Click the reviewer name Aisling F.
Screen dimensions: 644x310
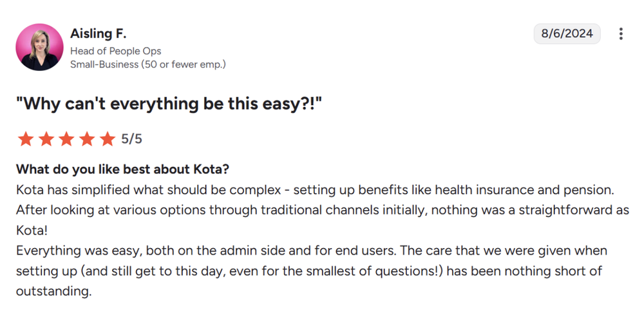click(98, 34)
